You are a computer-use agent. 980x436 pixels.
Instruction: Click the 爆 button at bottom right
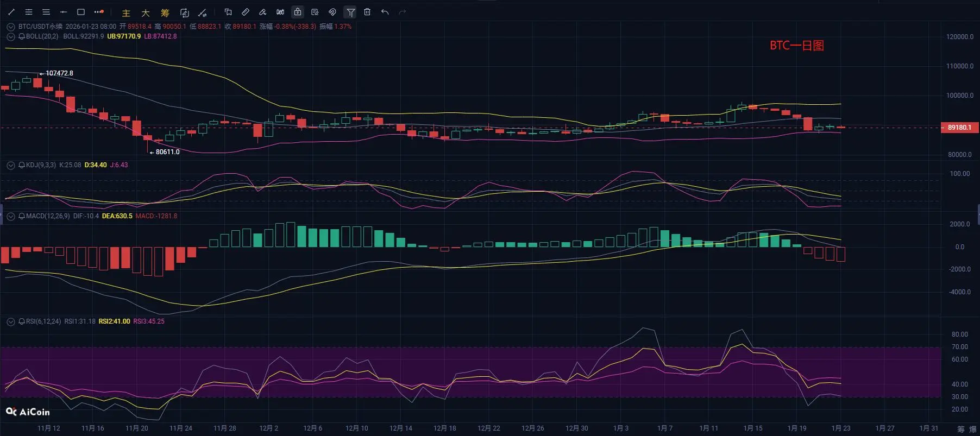click(x=972, y=429)
